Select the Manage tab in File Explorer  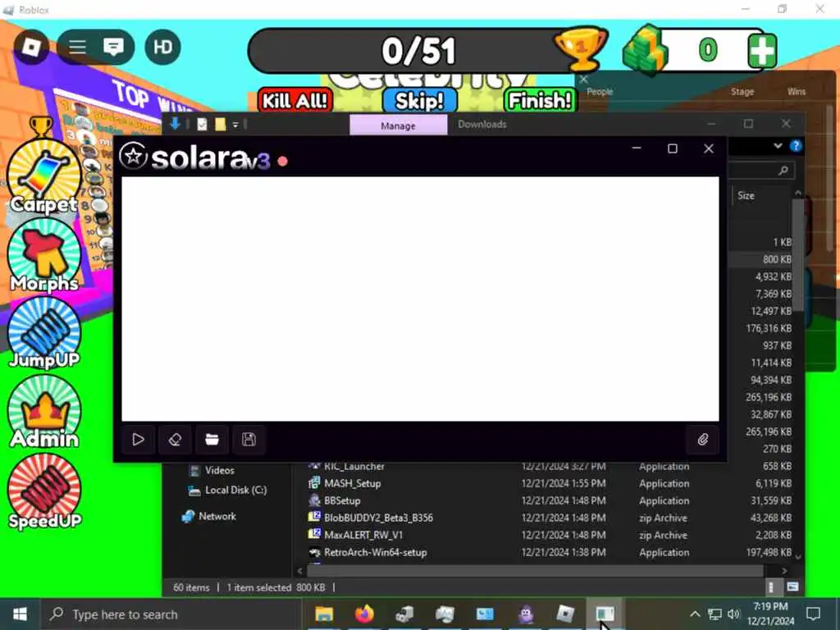tap(398, 126)
